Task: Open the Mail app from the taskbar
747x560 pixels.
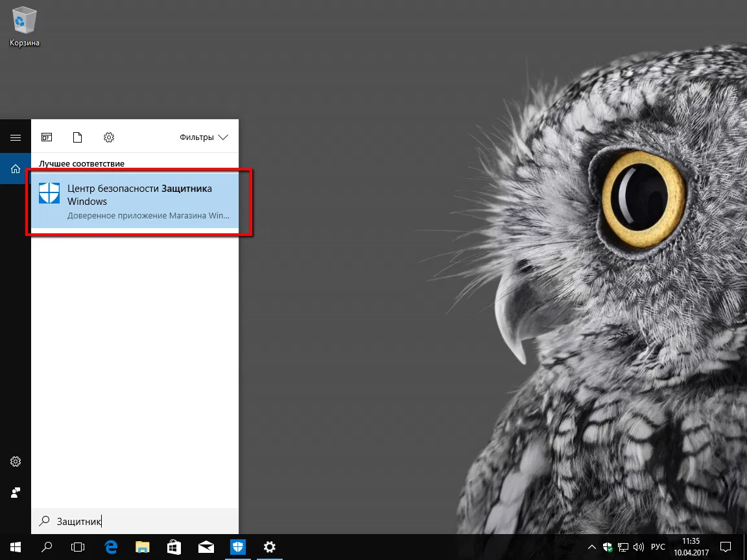Action: (x=206, y=546)
